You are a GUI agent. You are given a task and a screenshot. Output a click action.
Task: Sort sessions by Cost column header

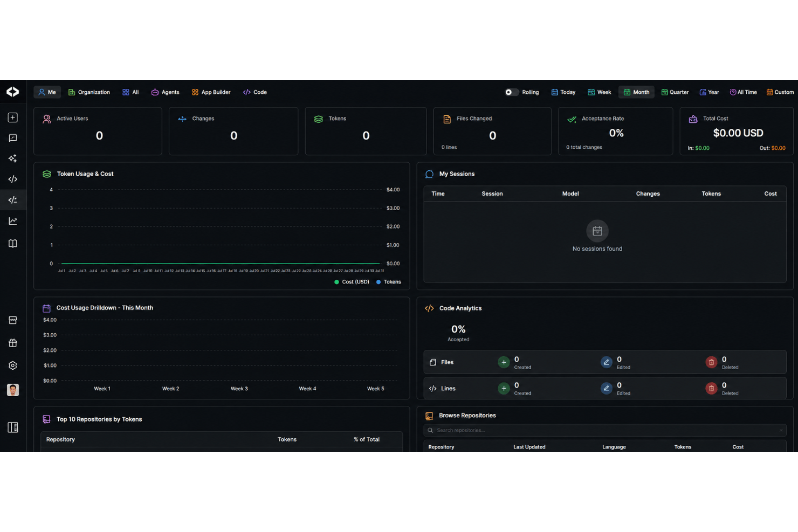tap(771, 194)
